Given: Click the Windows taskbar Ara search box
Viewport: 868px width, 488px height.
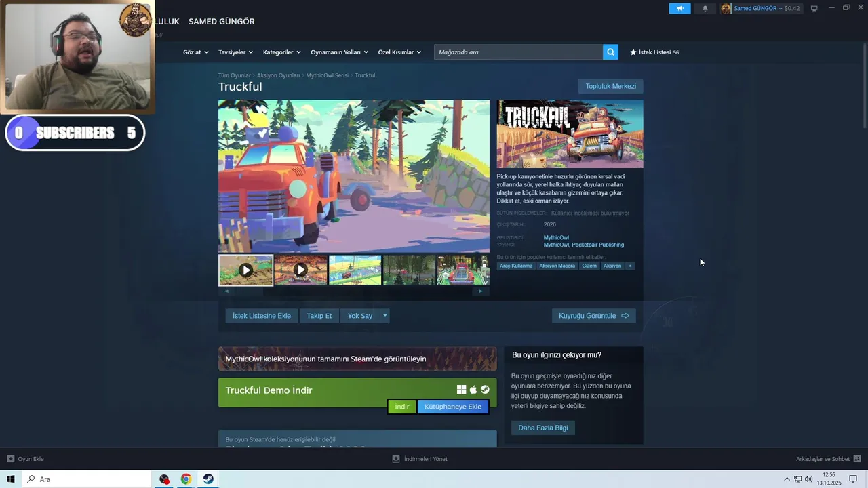Looking at the screenshot, I should click(86, 479).
